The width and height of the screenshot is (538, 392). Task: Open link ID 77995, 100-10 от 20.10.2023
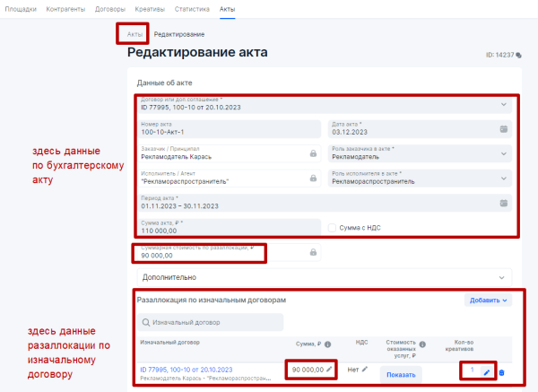(187, 369)
